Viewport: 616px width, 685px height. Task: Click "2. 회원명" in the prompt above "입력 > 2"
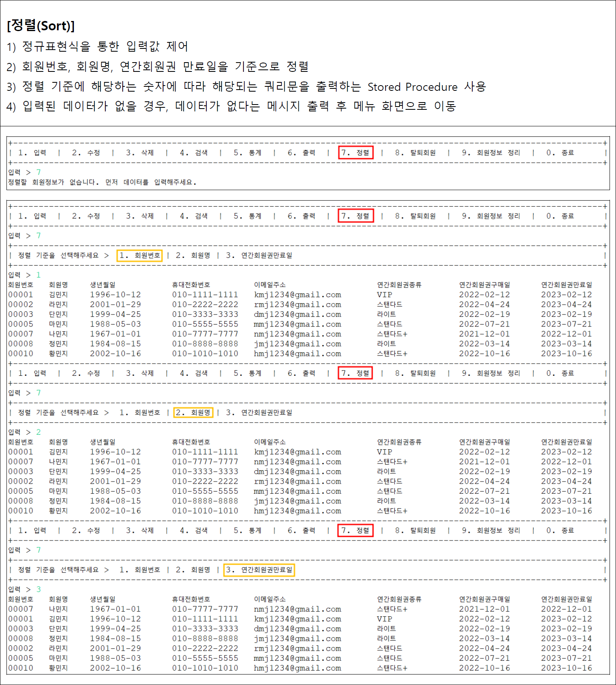(193, 413)
